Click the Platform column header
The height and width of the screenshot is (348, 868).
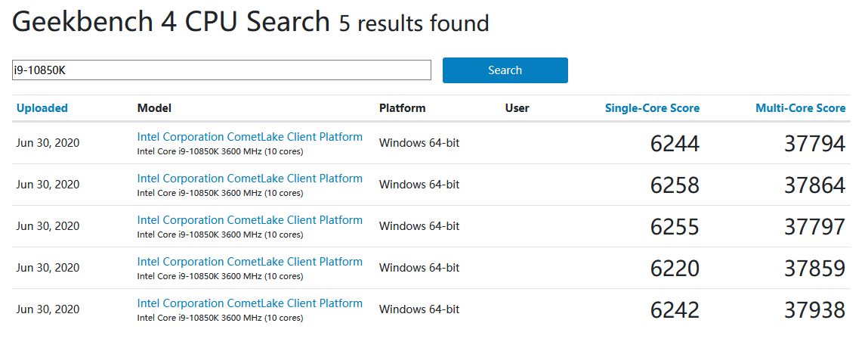coord(402,108)
